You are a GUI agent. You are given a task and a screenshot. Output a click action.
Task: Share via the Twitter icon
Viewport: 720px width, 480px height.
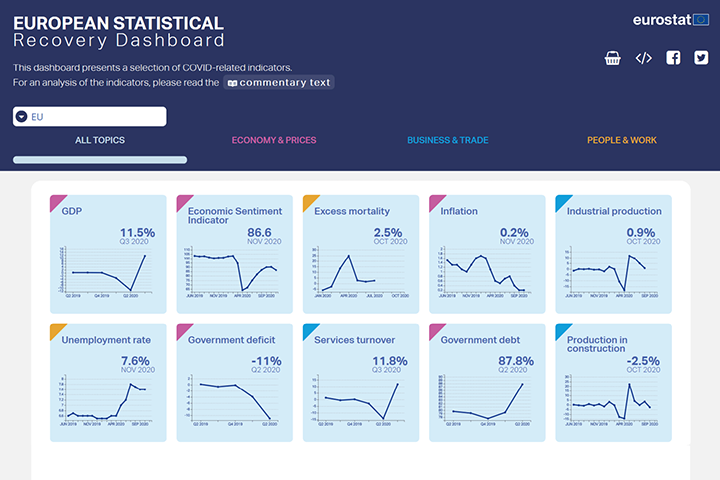[702, 58]
